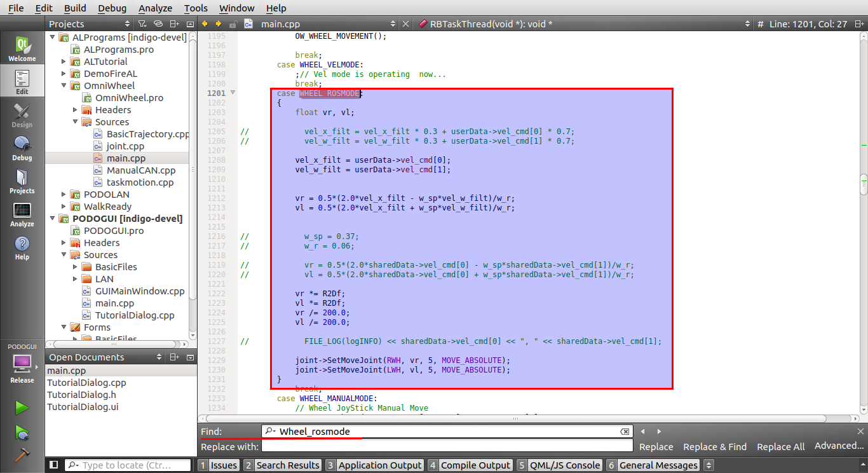Open the Debug menu
The image size is (868, 473).
(x=112, y=8)
